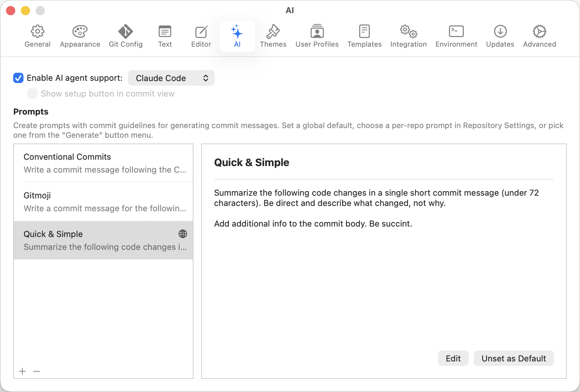Open the Themes section
Screen dimensions: 580x392
pos(273,35)
